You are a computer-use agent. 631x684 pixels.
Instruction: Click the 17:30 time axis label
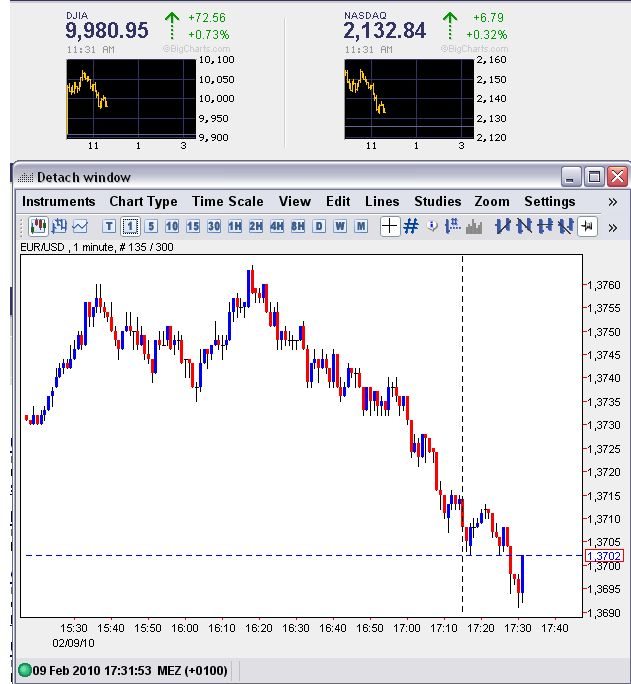tap(518, 628)
